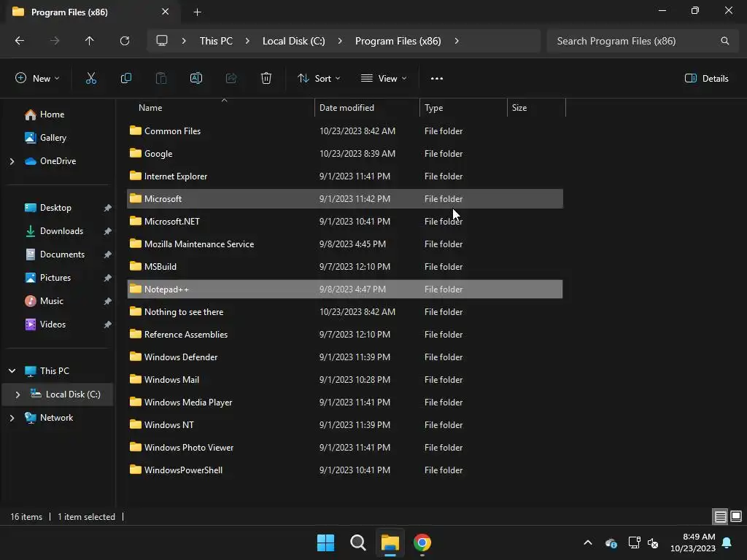The height and width of the screenshot is (560, 747).
Task: Open notifications bell icon
Action: pos(727,542)
